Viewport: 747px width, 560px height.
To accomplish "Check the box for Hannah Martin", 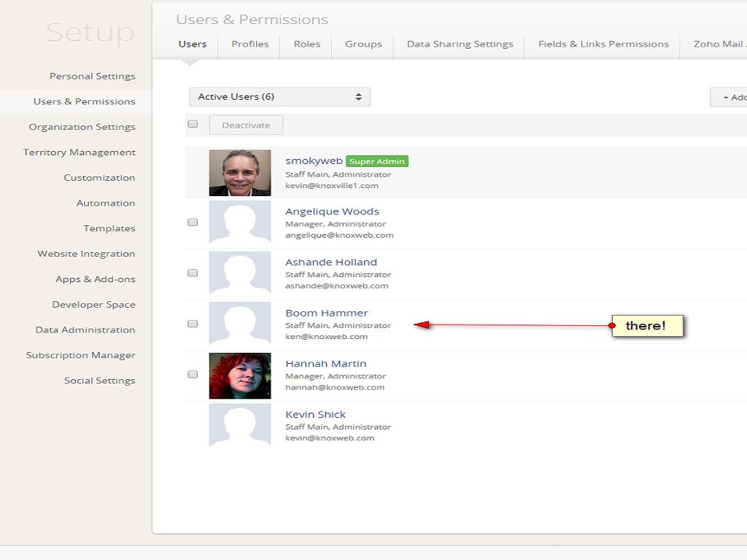I will tap(193, 374).
